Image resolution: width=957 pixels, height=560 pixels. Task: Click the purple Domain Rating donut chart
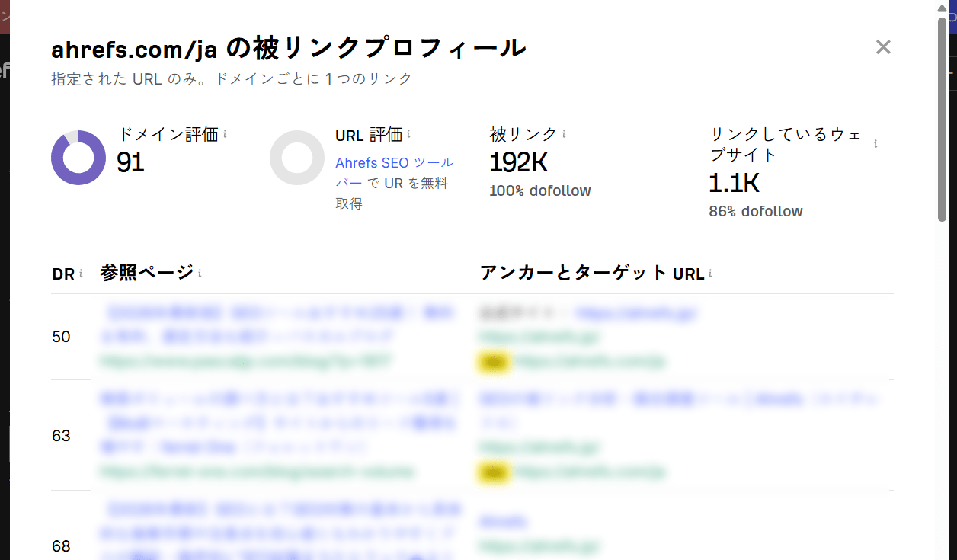77,158
